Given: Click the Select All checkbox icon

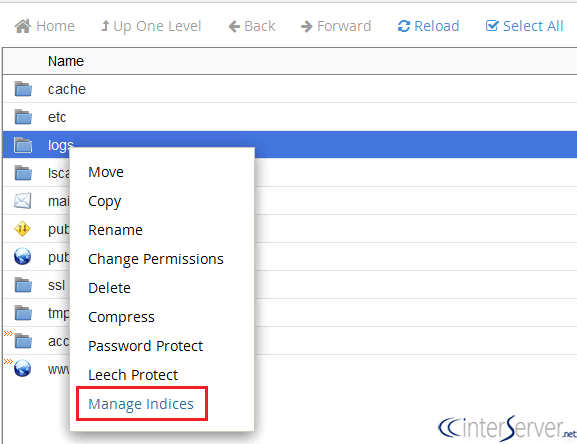Looking at the screenshot, I should (x=492, y=25).
